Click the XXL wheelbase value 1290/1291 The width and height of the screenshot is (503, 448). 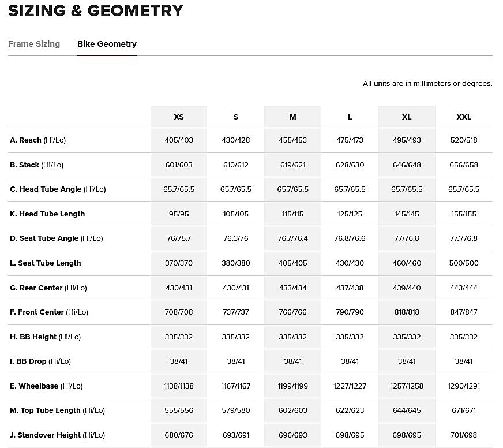pos(464,386)
